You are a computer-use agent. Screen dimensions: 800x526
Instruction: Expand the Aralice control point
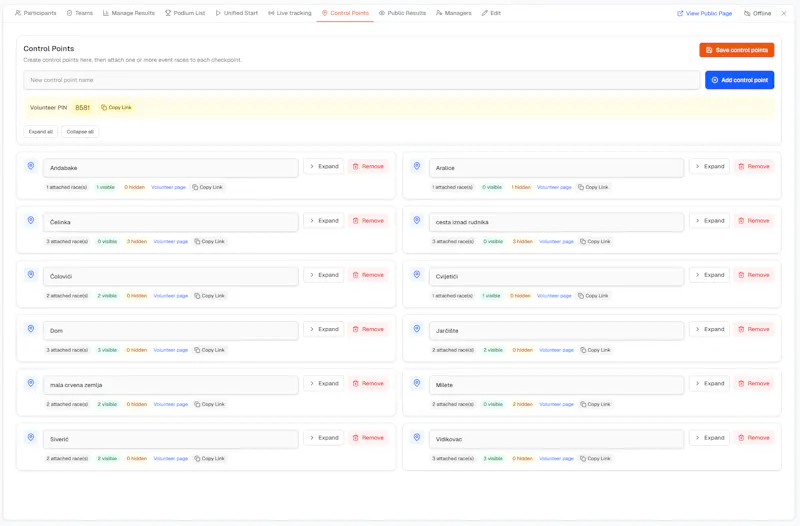pyautogui.click(x=710, y=166)
